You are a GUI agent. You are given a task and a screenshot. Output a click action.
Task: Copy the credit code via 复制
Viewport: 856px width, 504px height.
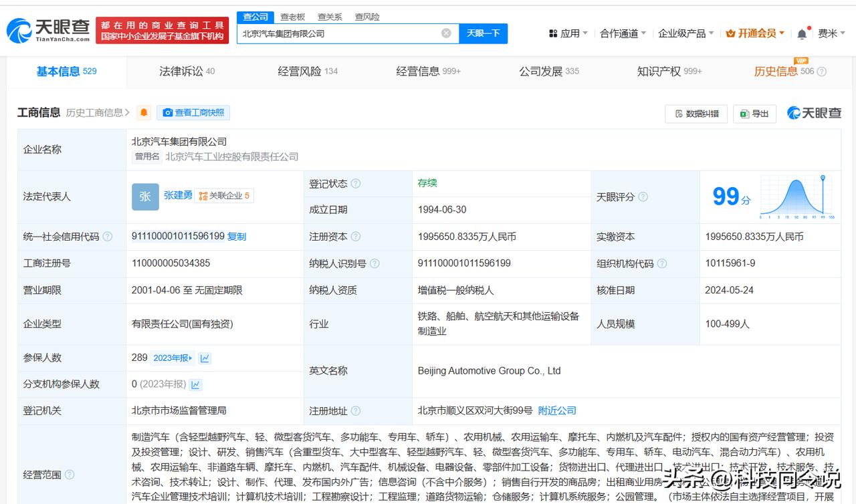[x=237, y=237]
